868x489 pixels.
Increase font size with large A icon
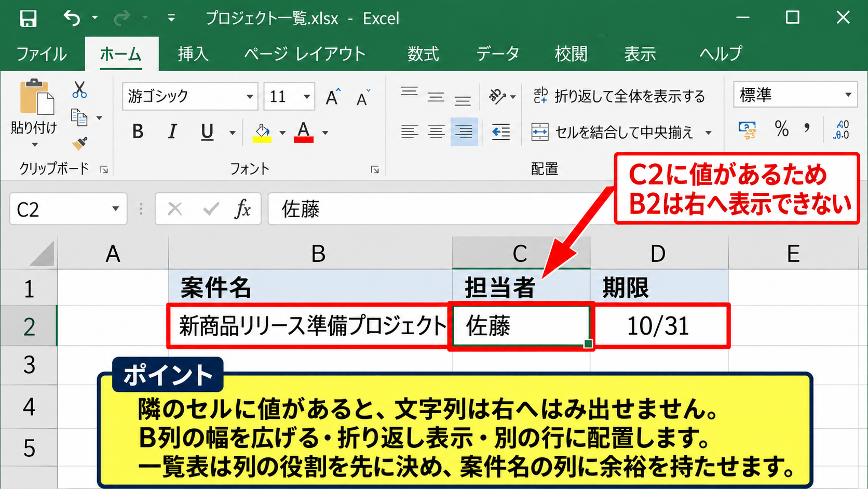[333, 97]
